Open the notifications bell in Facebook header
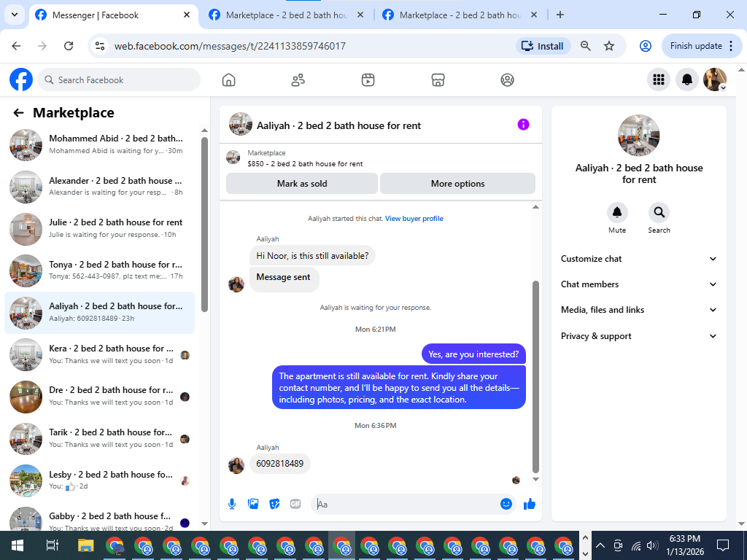 [x=687, y=79]
